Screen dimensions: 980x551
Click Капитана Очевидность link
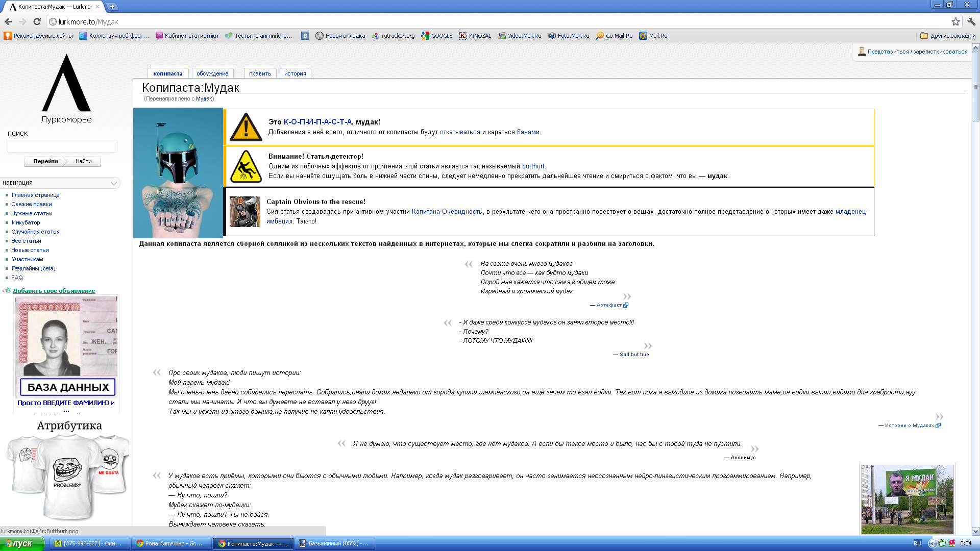[447, 212]
